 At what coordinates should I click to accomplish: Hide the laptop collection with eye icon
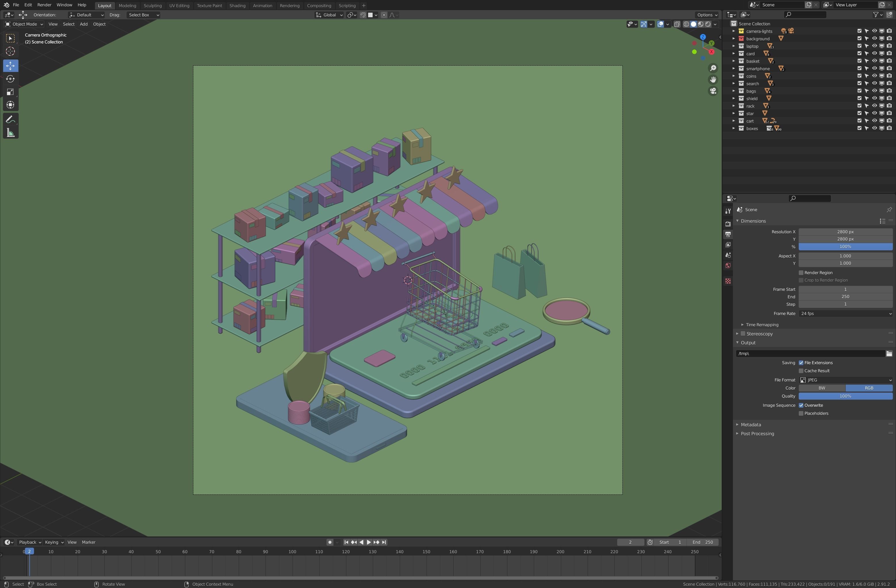pos(874,46)
